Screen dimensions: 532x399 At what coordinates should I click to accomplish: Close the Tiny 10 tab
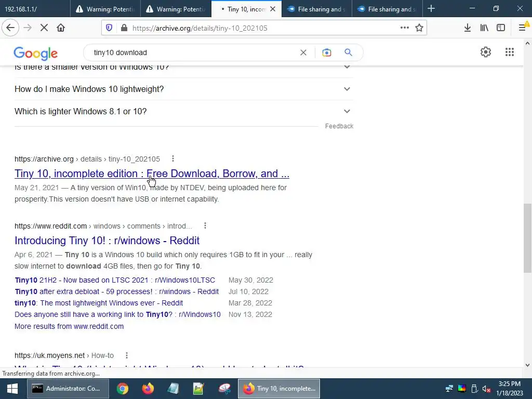click(273, 9)
